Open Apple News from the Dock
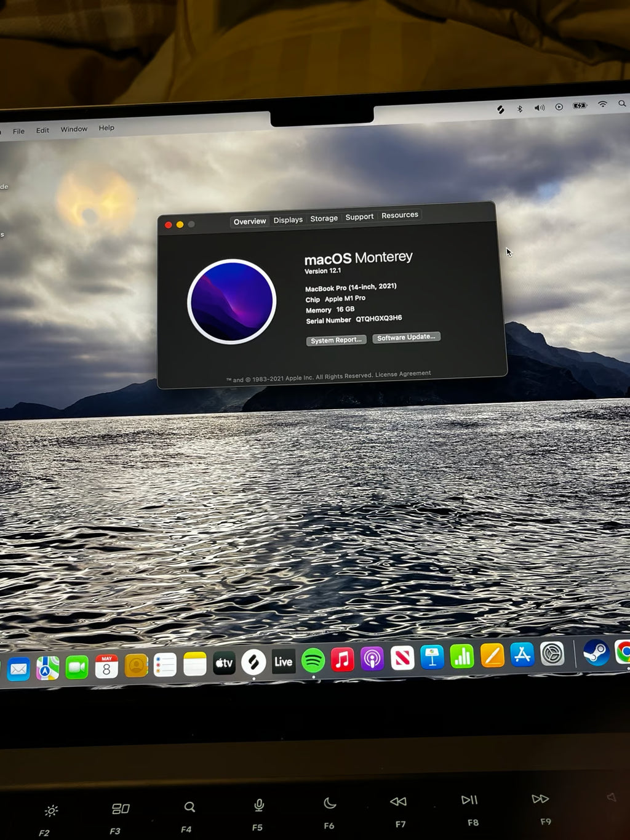 coord(402,658)
